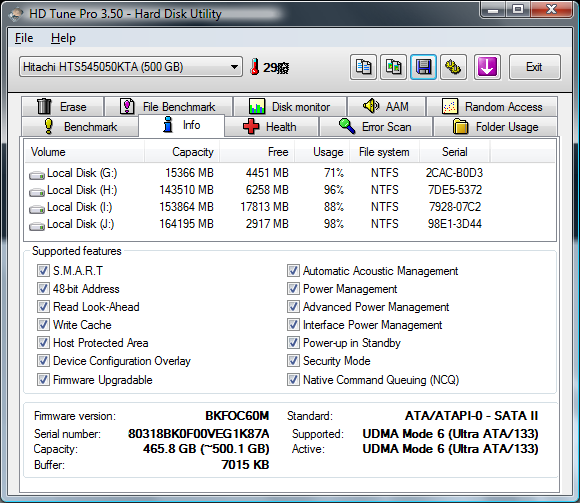Click the drive icon for Local Disk (G:)
580x503 pixels.
pyautogui.click(x=37, y=175)
